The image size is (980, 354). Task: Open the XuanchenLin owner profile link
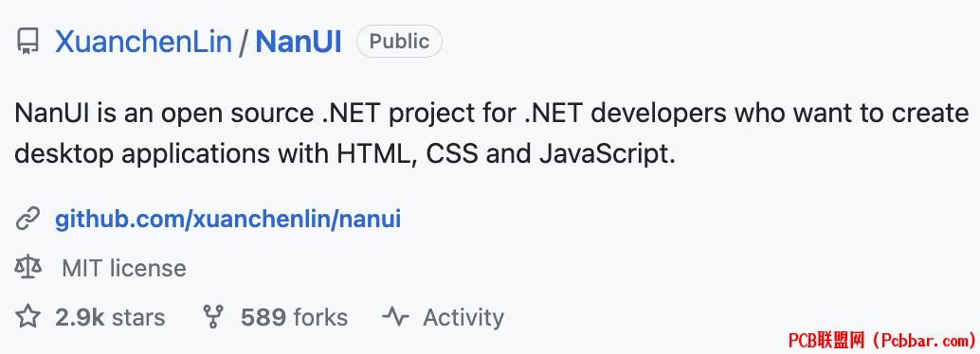pyautogui.click(x=144, y=42)
